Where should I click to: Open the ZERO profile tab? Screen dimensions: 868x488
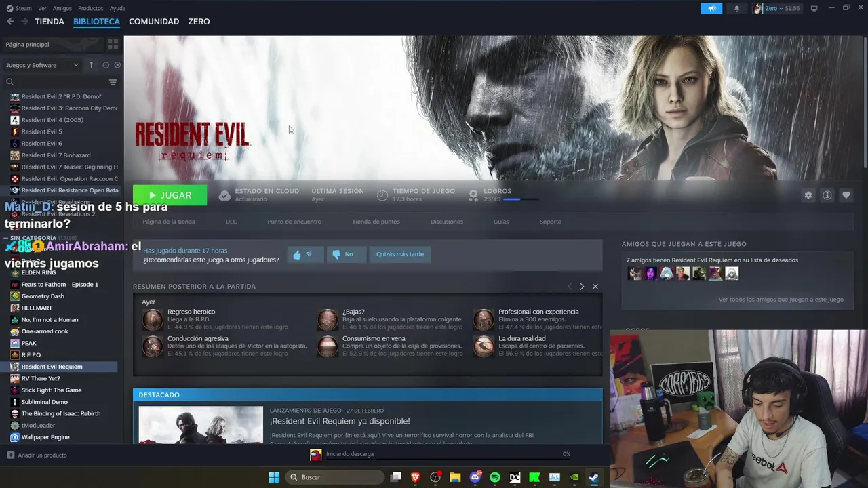[x=199, y=22]
